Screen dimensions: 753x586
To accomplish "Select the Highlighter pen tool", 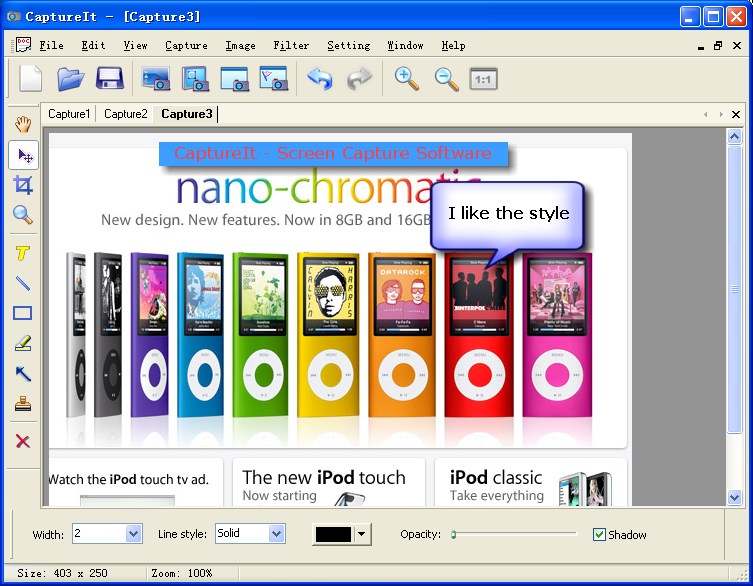I will click(x=23, y=343).
